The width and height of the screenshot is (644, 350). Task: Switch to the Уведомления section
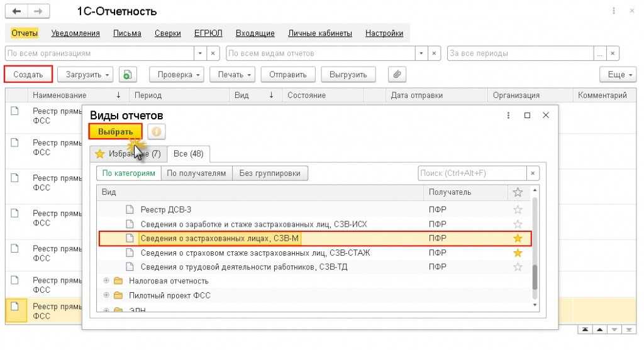(x=75, y=33)
